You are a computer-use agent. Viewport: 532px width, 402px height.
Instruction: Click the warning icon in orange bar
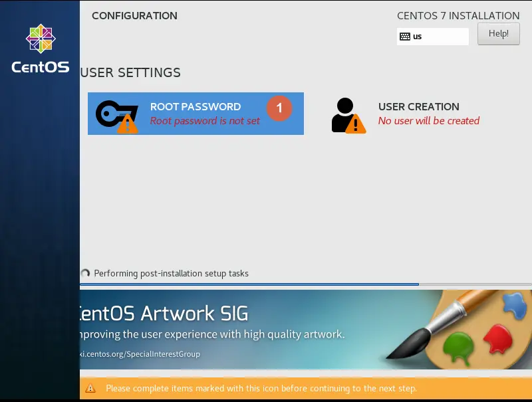tap(90, 388)
